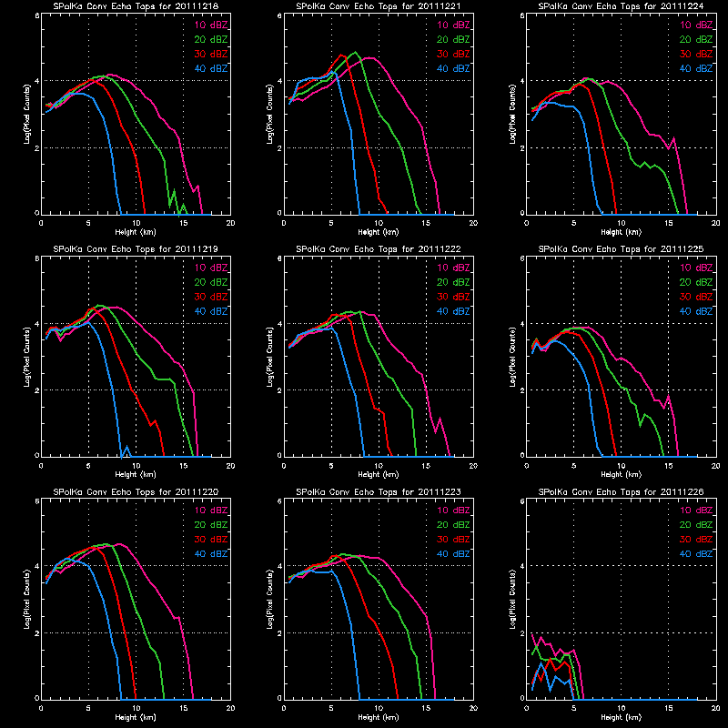The image size is (728, 728).
Task: Select the "20 dBZ" legend label in the 20111218 plot
Action: tap(211, 39)
